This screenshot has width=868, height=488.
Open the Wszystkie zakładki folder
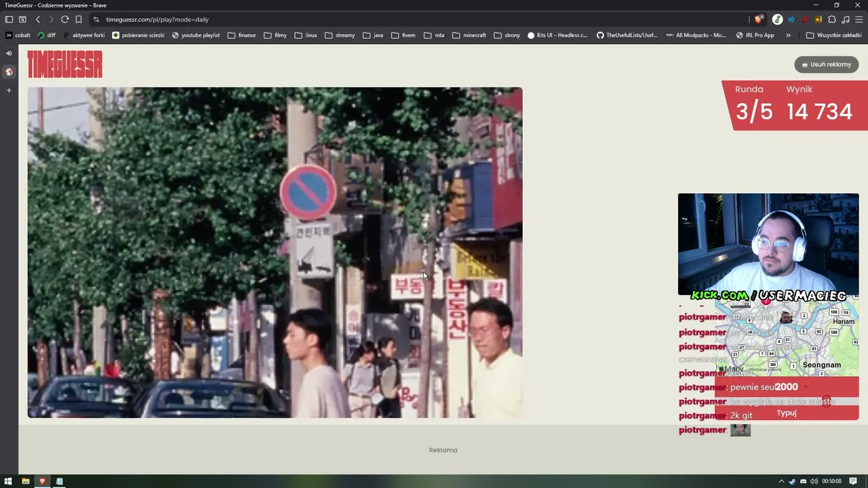(x=833, y=35)
